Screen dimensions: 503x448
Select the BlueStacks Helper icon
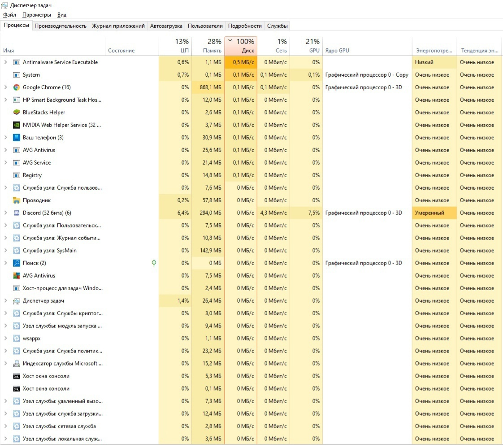coord(16,112)
